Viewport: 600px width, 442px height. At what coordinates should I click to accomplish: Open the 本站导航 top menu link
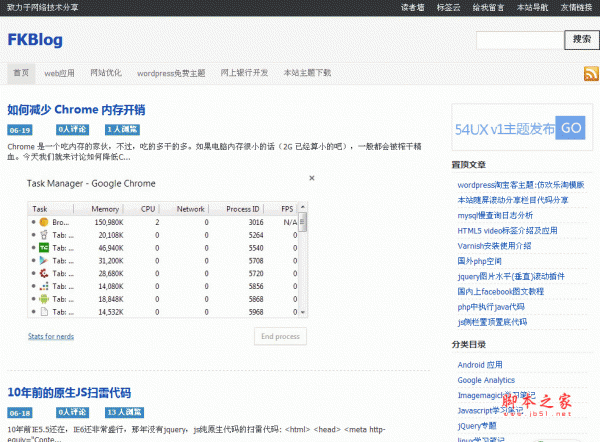(532, 7)
